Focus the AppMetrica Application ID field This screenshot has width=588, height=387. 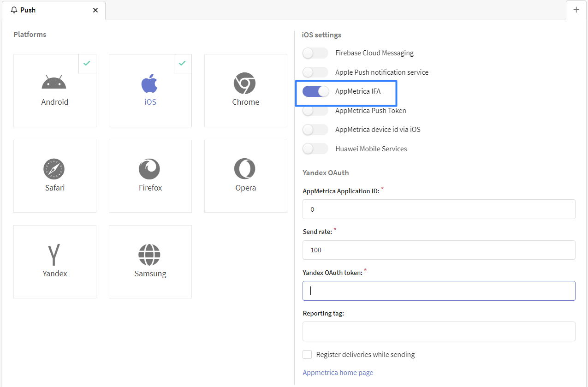point(439,209)
